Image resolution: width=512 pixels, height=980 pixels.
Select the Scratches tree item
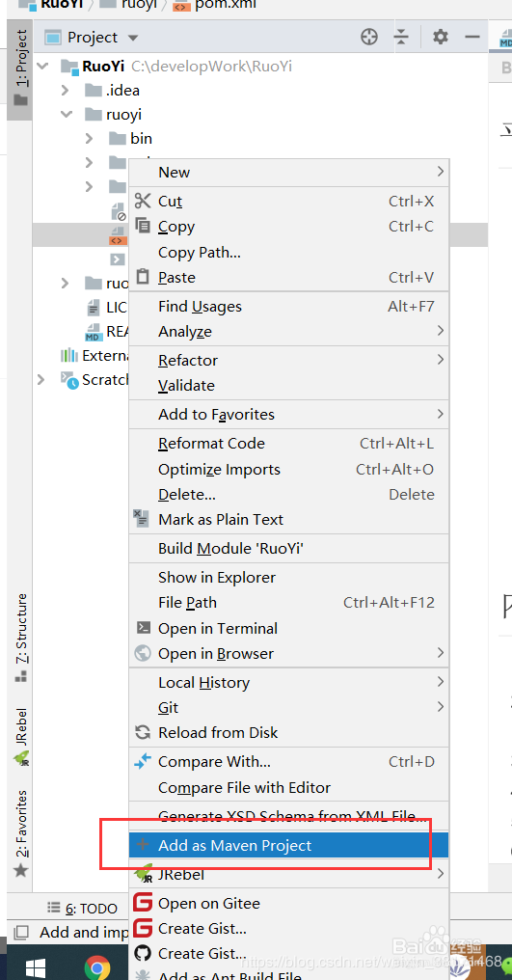click(94, 379)
